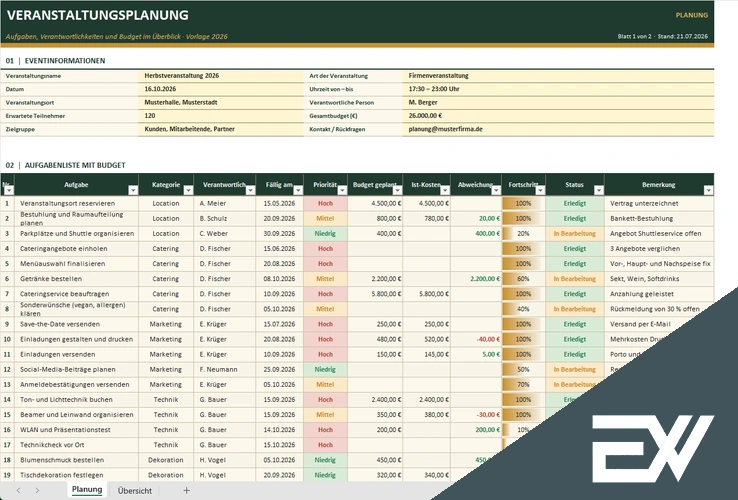This screenshot has width=738, height=500.
Task: Open the Priorität filter dropdown
Action: point(342,190)
